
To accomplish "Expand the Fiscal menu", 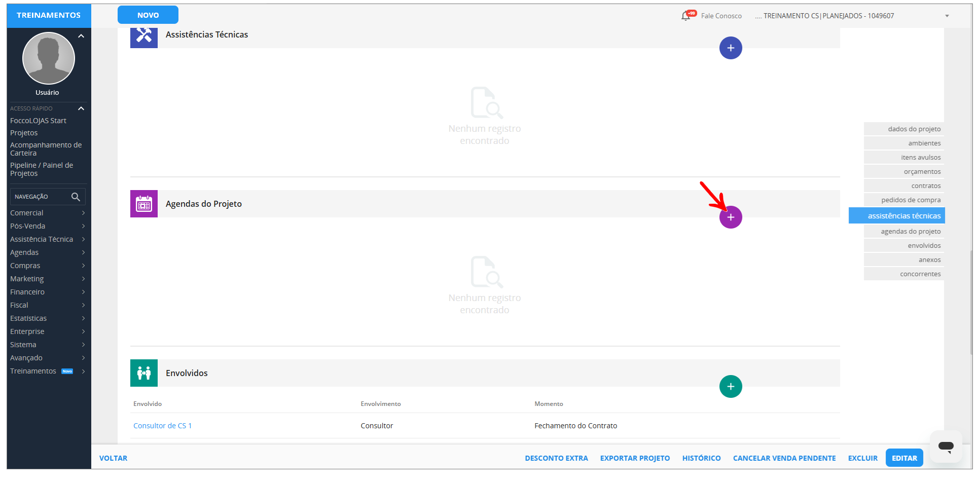I will (x=48, y=305).
